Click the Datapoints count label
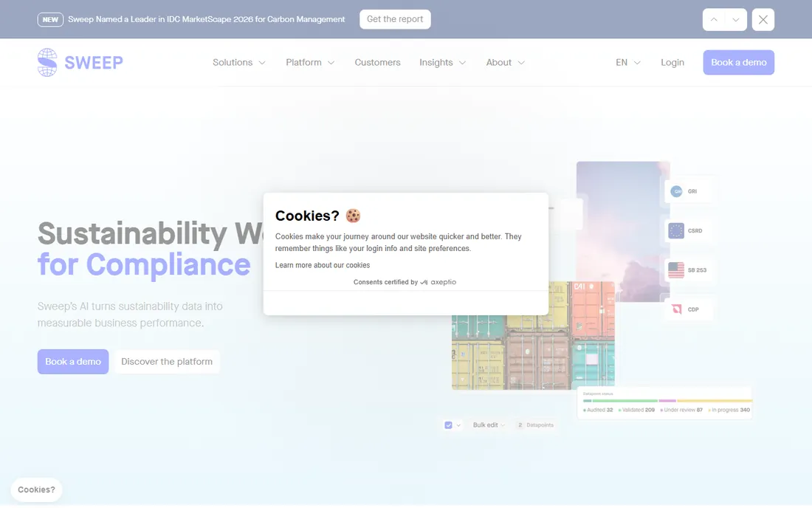The width and height of the screenshot is (812, 508). coord(535,425)
